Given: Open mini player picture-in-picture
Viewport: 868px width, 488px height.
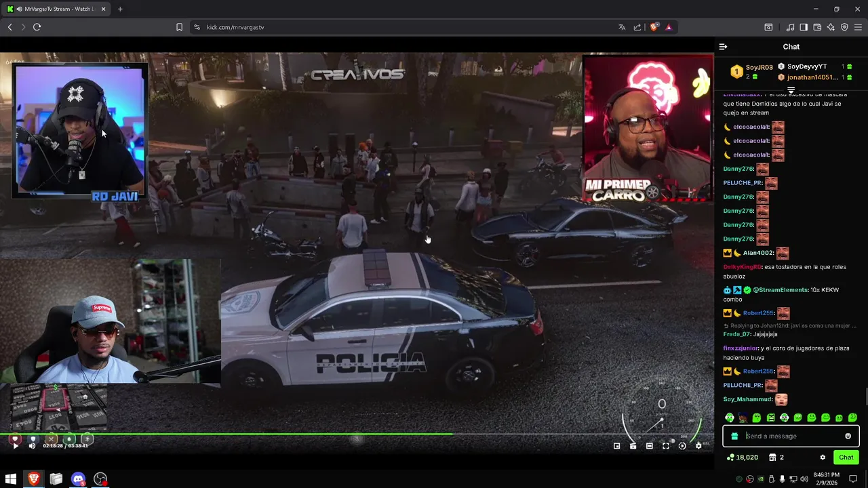Looking at the screenshot, I should [x=616, y=445].
